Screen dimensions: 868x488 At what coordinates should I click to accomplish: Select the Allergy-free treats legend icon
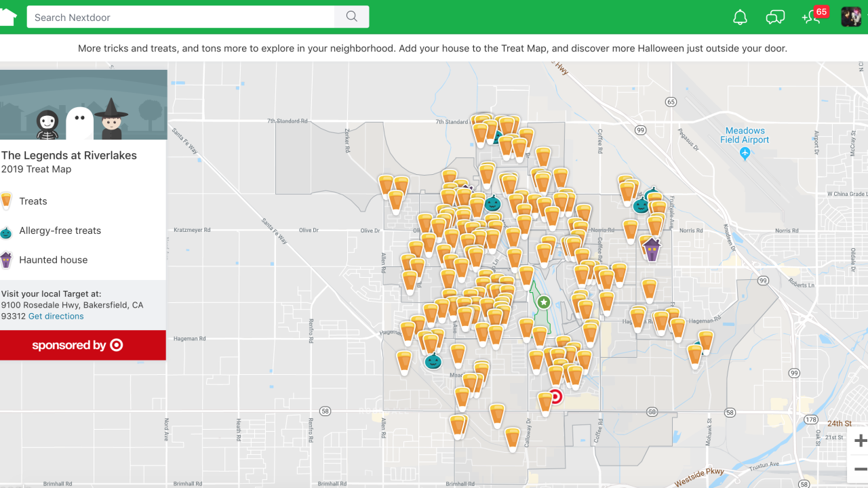pyautogui.click(x=7, y=230)
